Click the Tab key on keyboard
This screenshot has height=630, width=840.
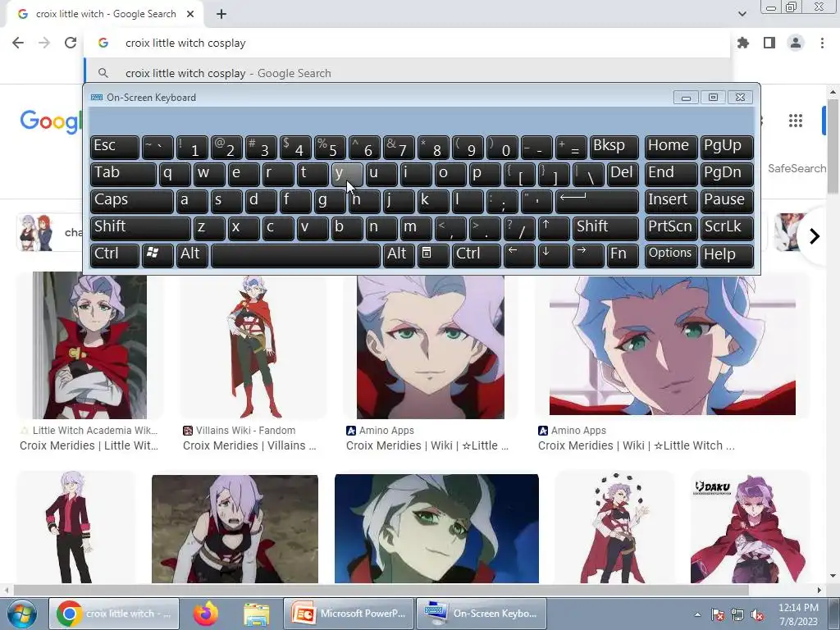123,174
